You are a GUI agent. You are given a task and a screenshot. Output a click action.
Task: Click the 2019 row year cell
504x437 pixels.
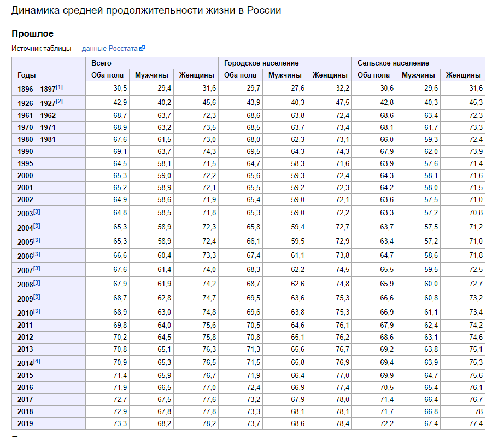click(x=25, y=423)
